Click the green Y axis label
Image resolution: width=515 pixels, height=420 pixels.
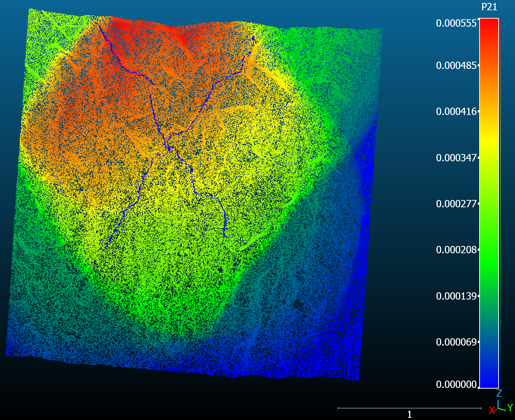point(510,408)
